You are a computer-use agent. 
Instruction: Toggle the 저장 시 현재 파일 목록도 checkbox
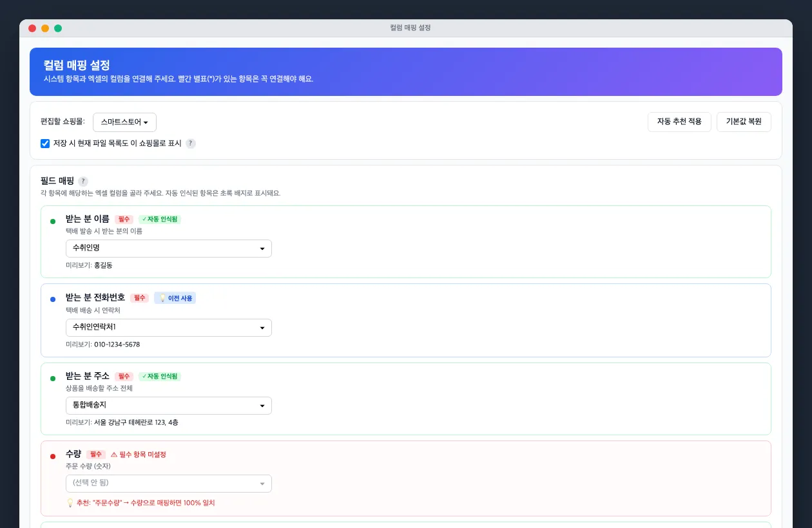45,144
